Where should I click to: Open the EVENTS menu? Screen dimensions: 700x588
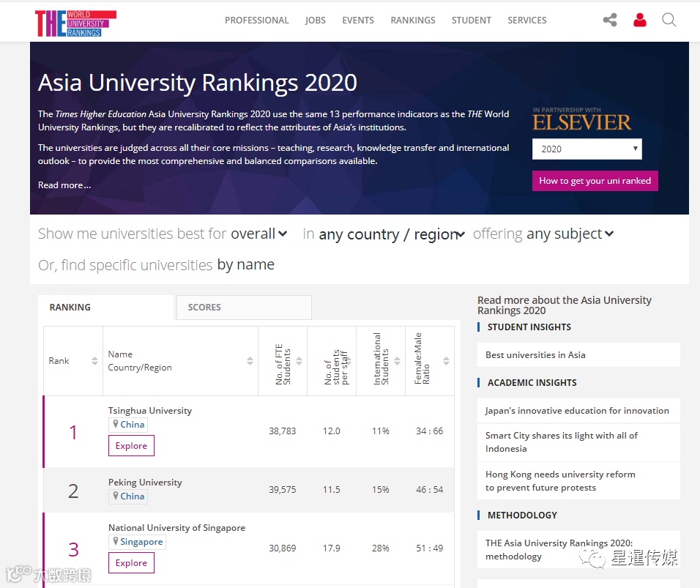358,20
